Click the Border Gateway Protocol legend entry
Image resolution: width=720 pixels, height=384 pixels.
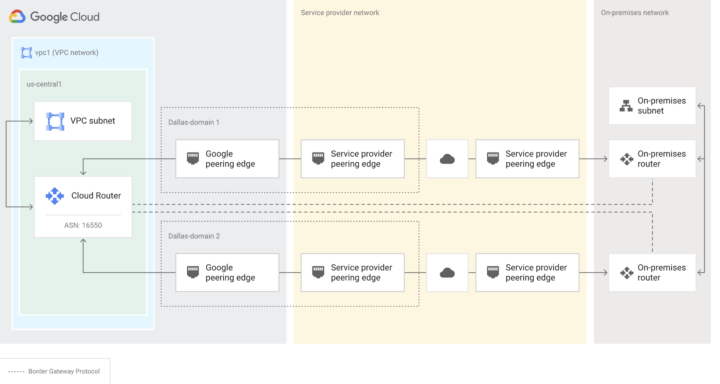pyautogui.click(x=55, y=371)
